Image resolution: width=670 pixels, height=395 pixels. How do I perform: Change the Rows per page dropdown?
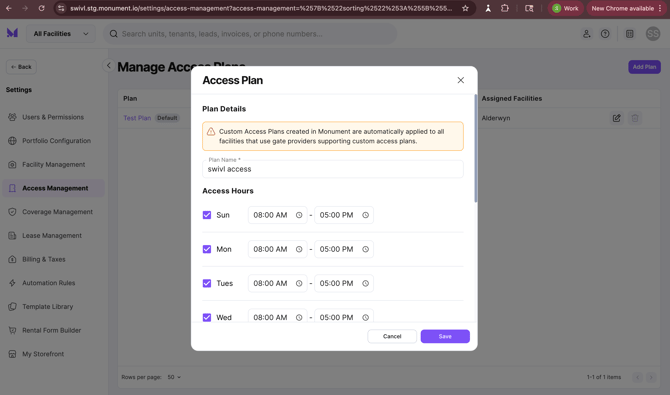[x=174, y=377]
